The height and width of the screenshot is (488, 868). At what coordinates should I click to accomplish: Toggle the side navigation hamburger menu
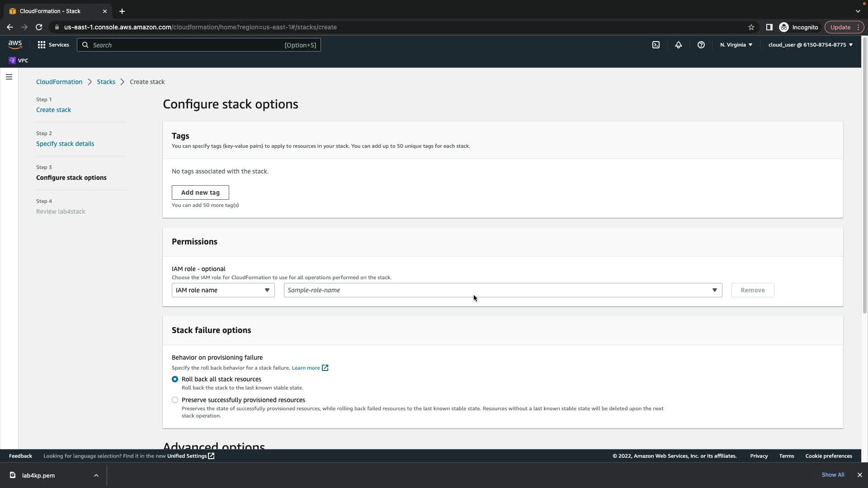pos(9,77)
